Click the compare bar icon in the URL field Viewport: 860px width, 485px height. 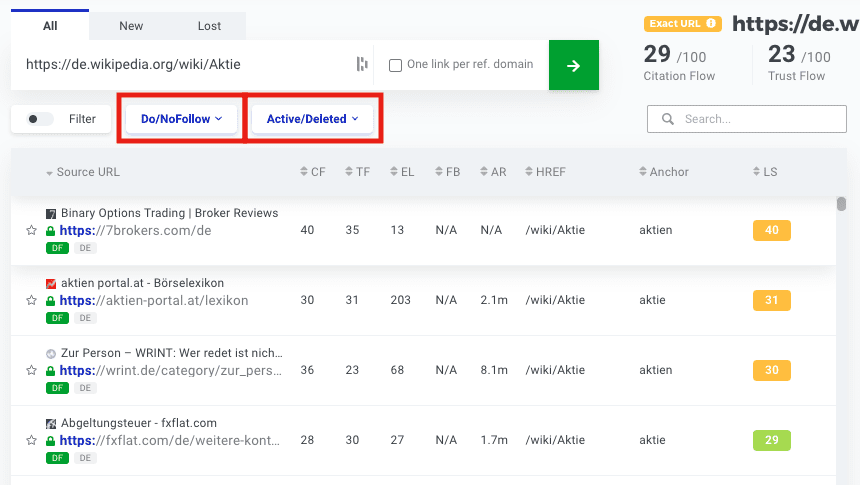[x=362, y=64]
